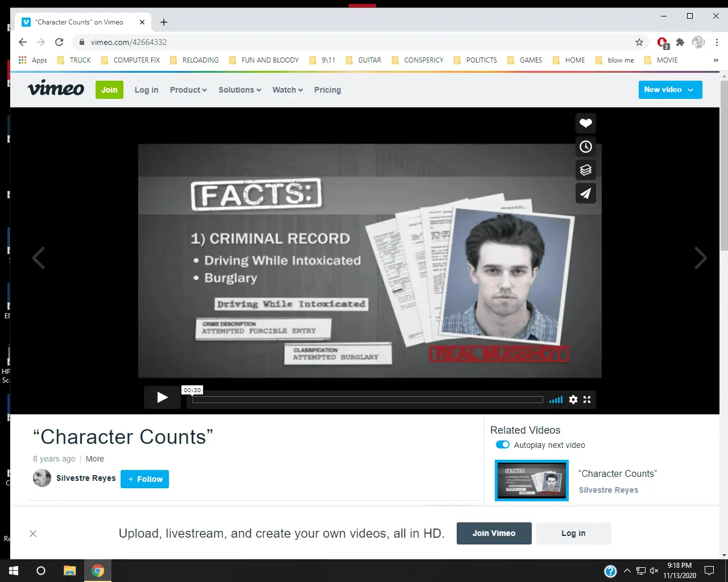Viewport: 728px width, 582px height.
Task: Like the video with the heart icon
Action: [585, 123]
